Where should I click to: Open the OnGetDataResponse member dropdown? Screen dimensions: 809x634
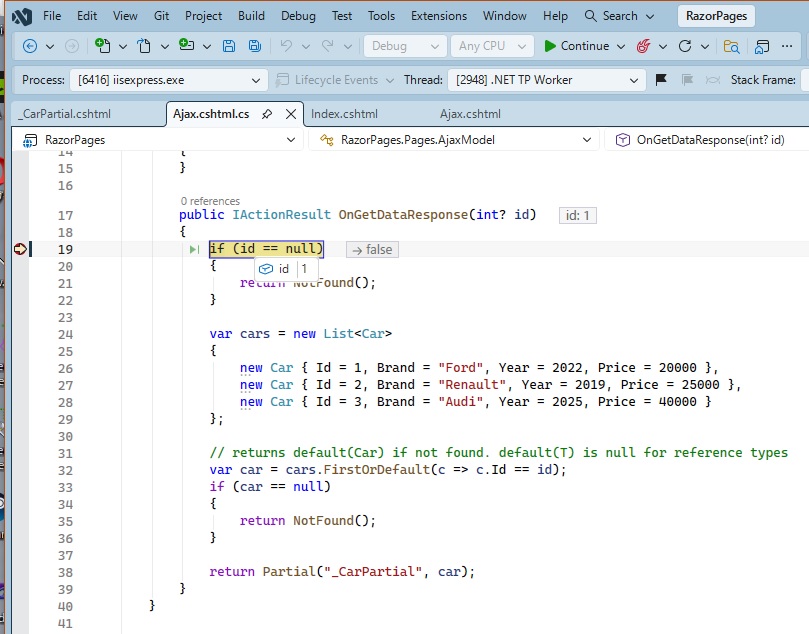[x=708, y=140]
